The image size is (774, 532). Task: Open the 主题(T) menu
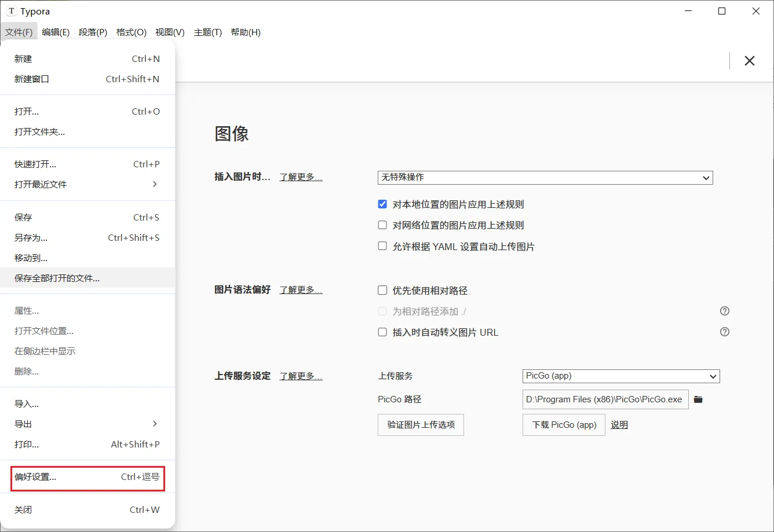(x=207, y=32)
